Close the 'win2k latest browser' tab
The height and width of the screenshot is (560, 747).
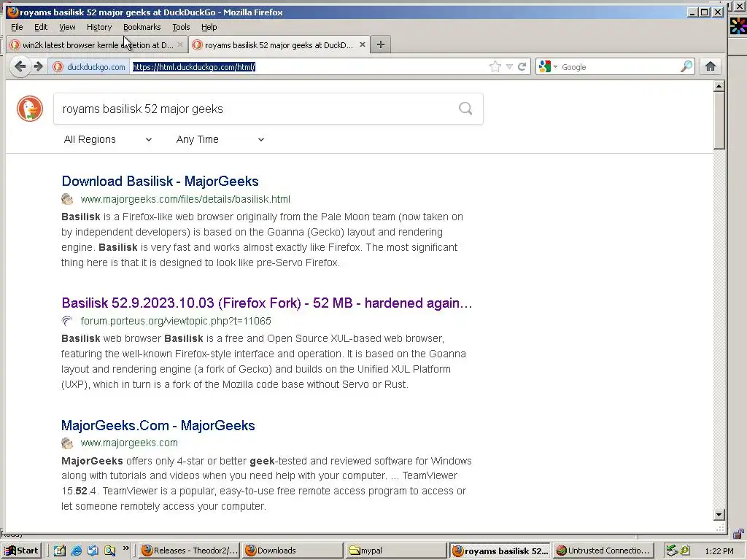180,44
